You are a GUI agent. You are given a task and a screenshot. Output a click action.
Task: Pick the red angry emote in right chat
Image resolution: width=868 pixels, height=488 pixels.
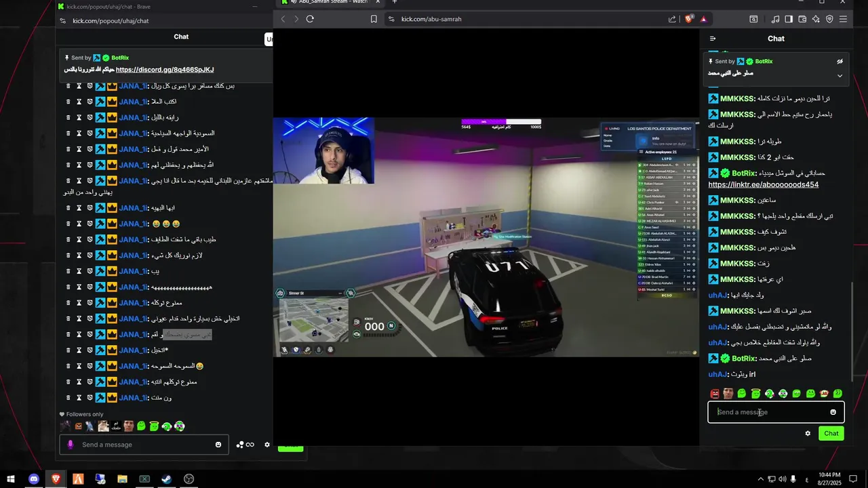pyautogui.click(x=715, y=394)
